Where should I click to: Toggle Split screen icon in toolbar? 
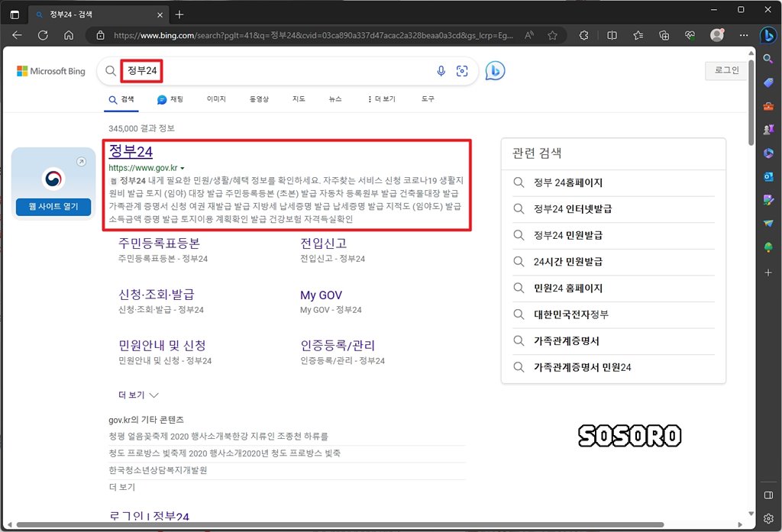(x=612, y=35)
